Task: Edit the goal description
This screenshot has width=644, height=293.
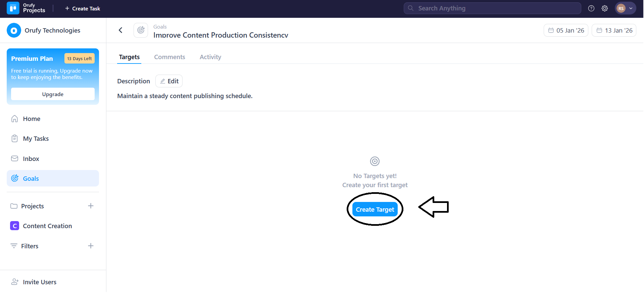Action: (169, 81)
